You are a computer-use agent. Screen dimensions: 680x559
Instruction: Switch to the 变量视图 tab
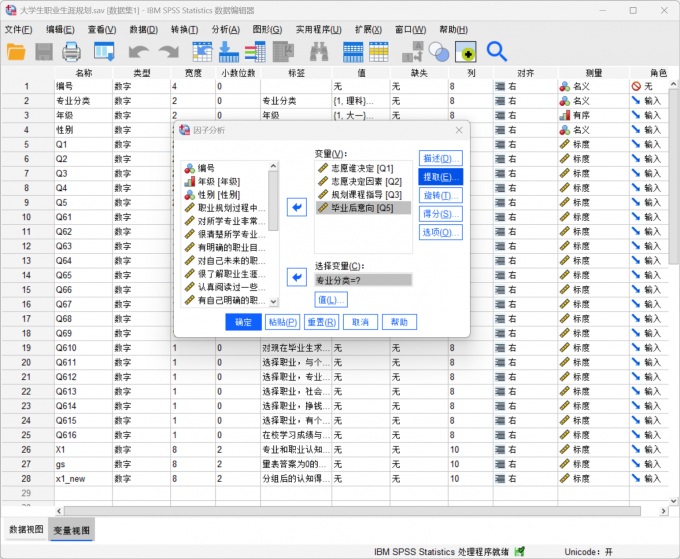point(72,530)
